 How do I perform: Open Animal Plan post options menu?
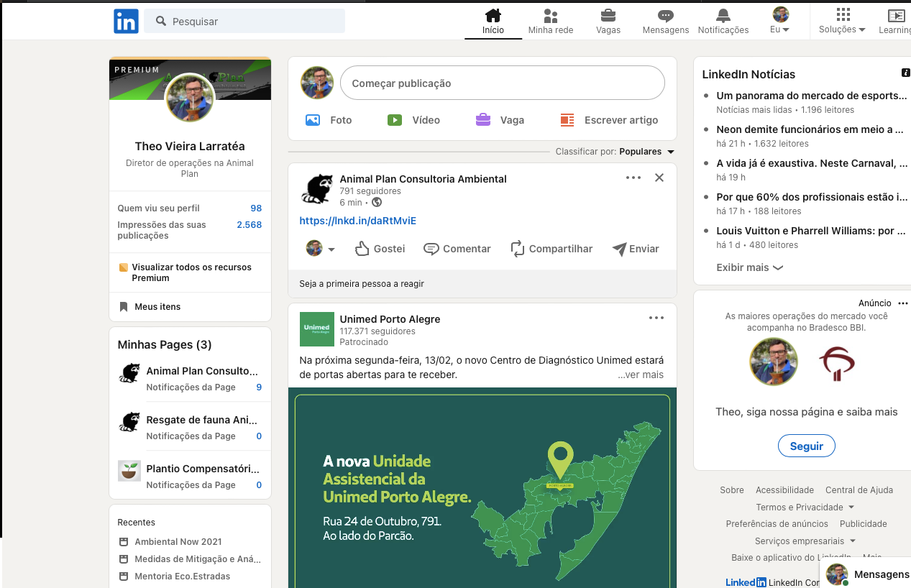click(x=633, y=178)
